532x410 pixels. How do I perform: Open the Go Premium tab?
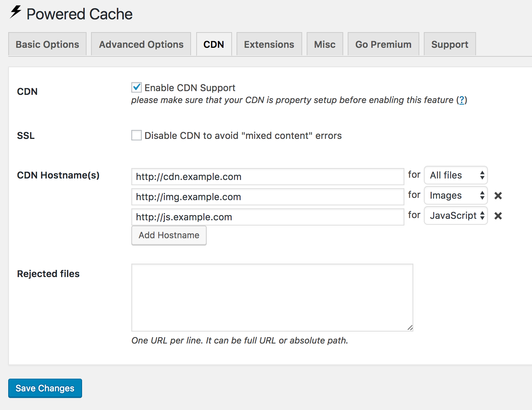pyautogui.click(x=383, y=44)
